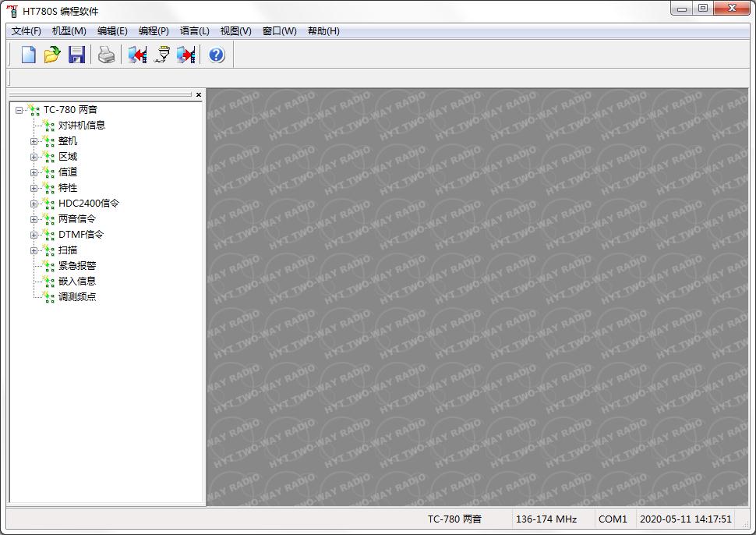Open help with the question mark icon

click(217, 55)
